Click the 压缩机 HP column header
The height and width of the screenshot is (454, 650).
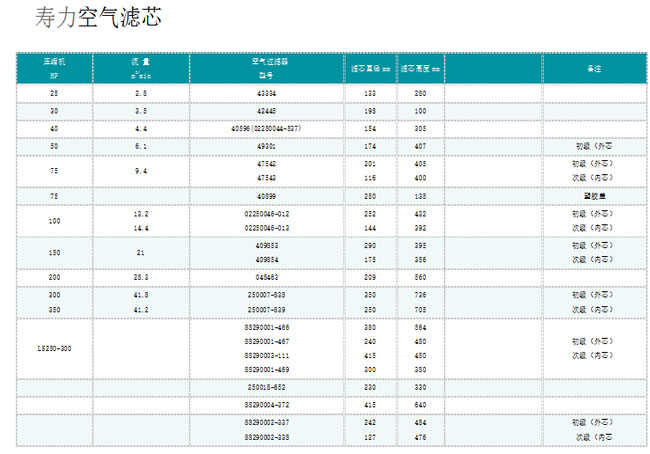pyautogui.click(x=54, y=68)
